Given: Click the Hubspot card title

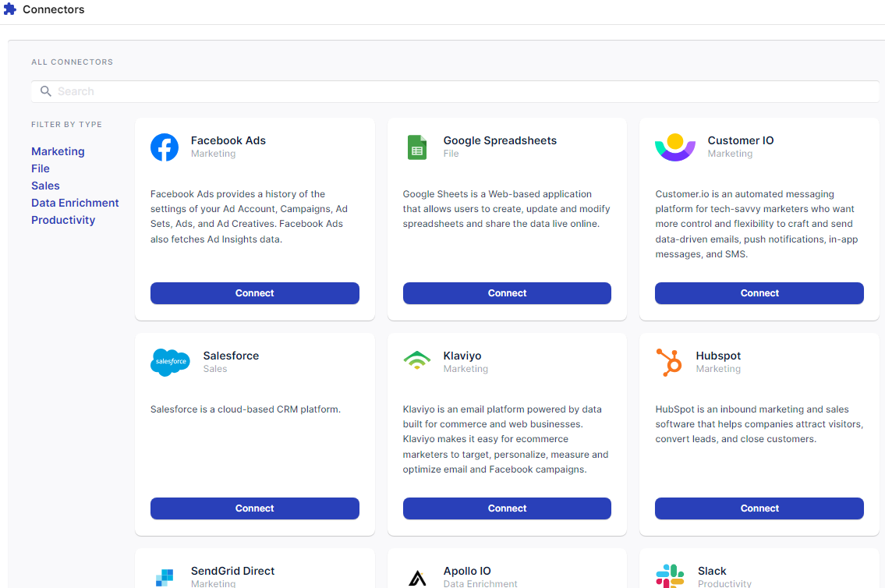Looking at the screenshot, I should pos(718,356).
